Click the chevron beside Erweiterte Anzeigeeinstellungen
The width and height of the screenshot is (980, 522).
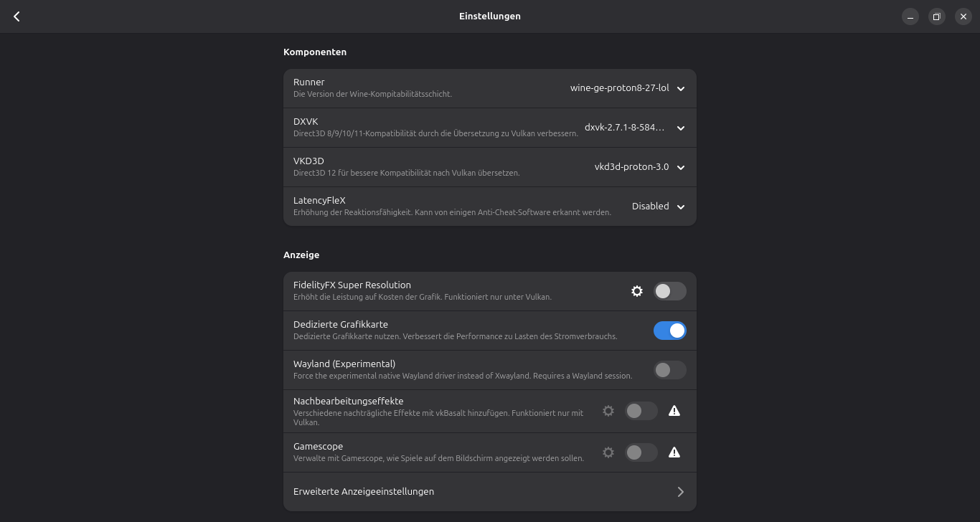point(680,492)
